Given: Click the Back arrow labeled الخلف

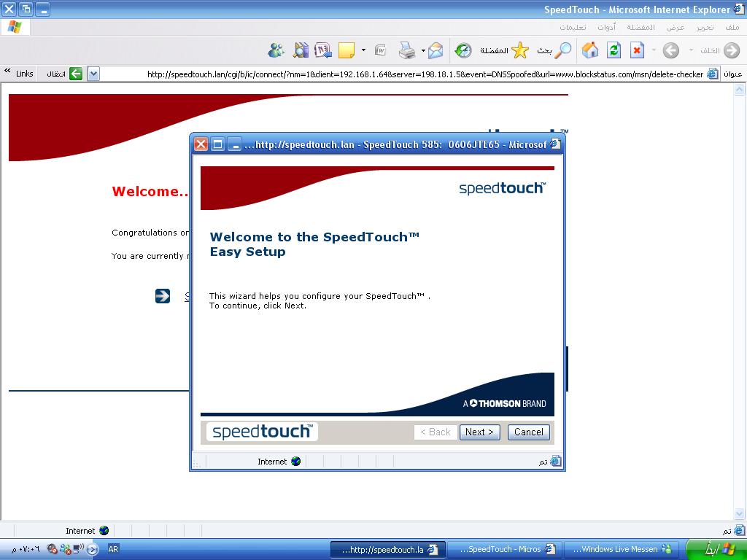Looking at the screenshot, I should point(732,50).
